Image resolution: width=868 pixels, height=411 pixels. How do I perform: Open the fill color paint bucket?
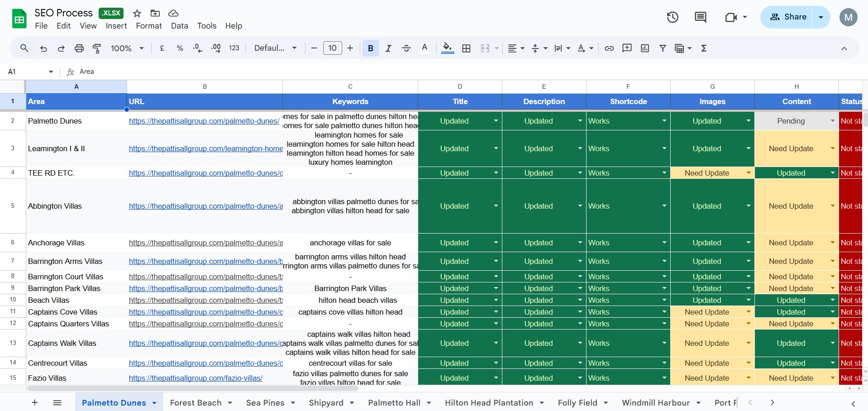[x=447, y=48]
